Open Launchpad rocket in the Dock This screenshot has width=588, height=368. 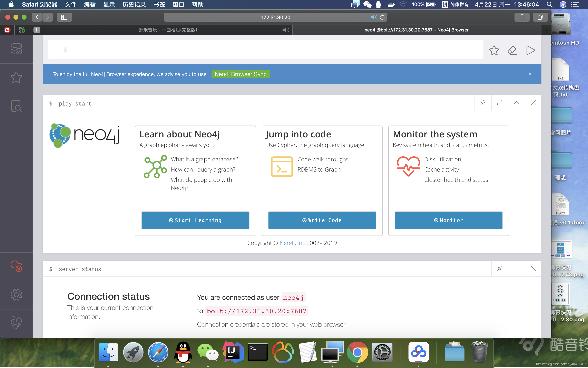point(133,352)
